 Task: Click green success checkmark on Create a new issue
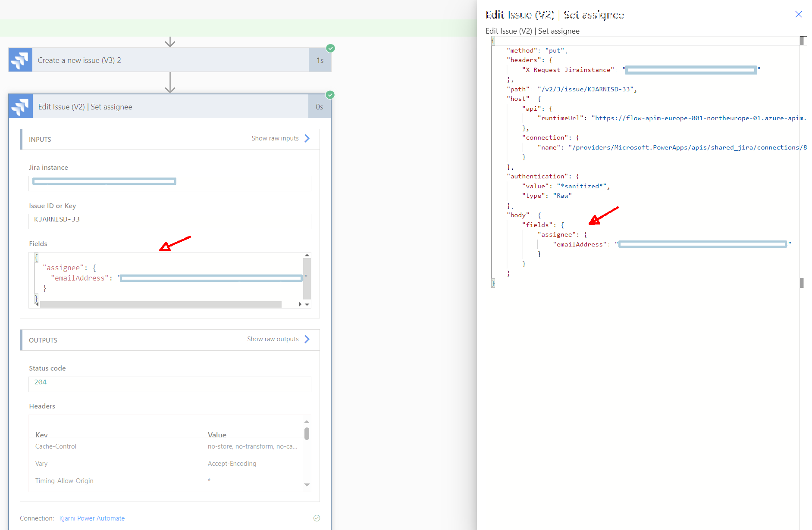331,48
